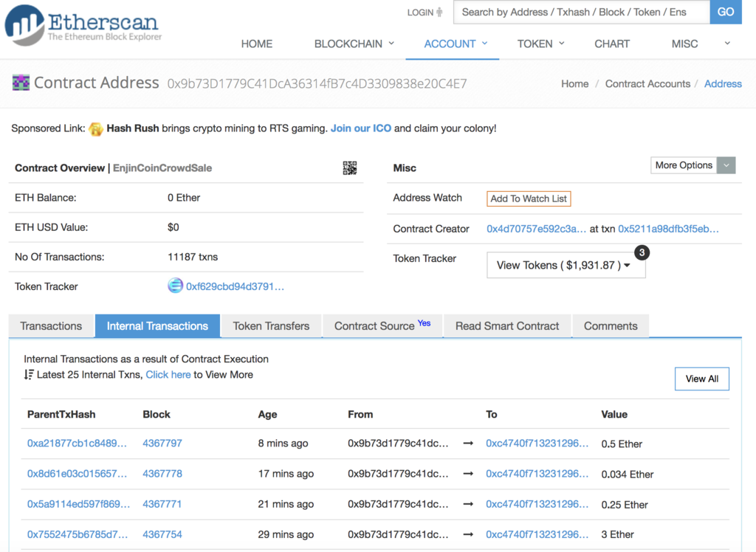Open To address in 0.034 Ether row

tap(537, 474)
